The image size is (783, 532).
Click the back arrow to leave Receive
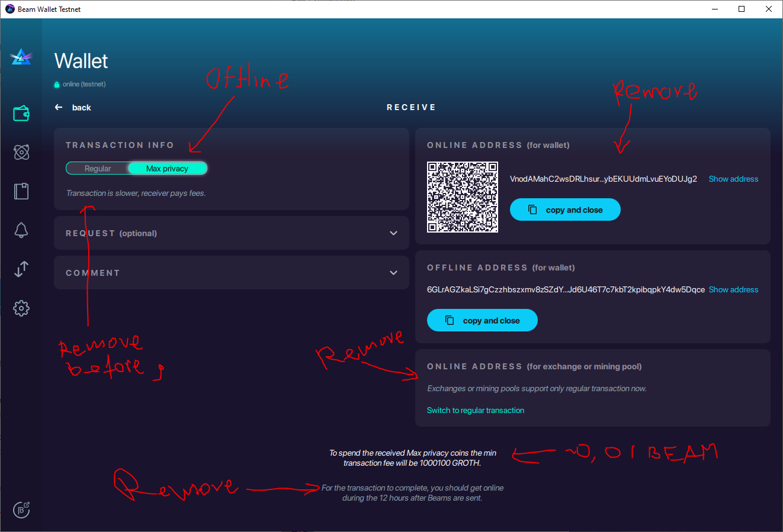tap(57, 107)
